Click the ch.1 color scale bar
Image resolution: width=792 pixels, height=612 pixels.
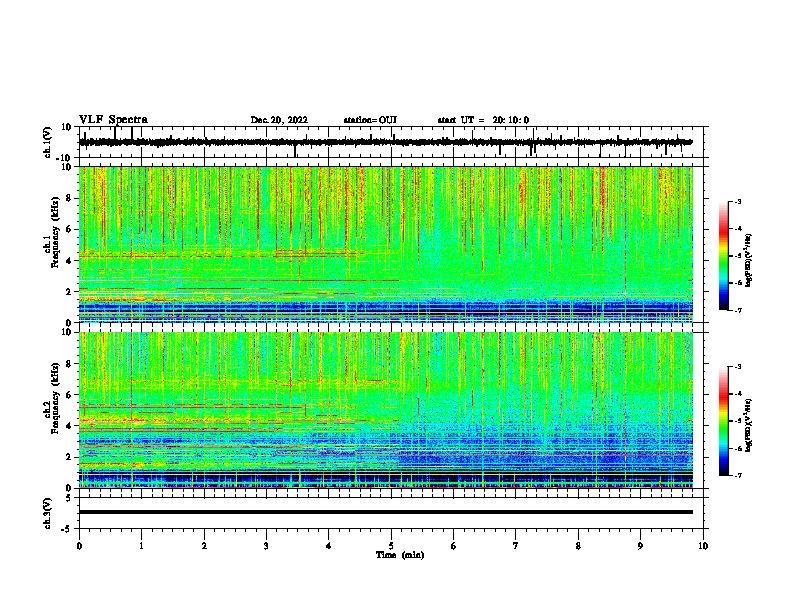coord(723,256)
